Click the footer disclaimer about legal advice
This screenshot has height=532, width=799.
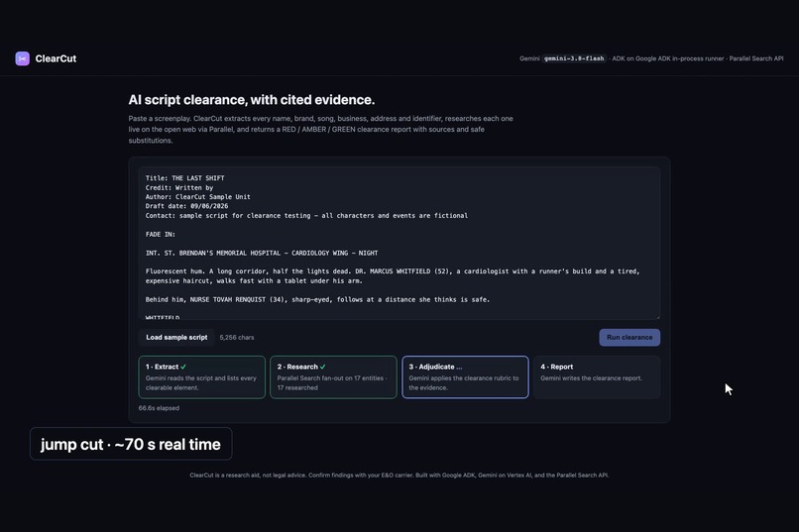tap(399, 475)
